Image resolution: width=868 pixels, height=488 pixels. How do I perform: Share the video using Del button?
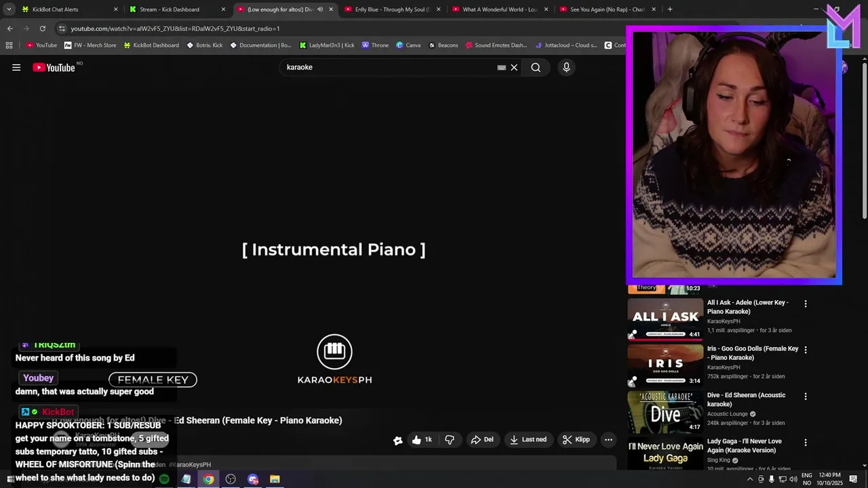pos(482,439)
